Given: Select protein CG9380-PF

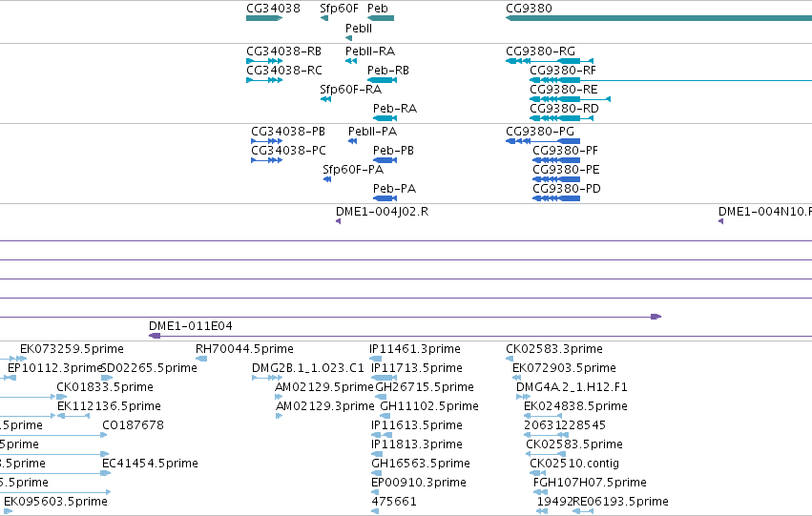Looking at the screenshot, I should coord(556,160).
